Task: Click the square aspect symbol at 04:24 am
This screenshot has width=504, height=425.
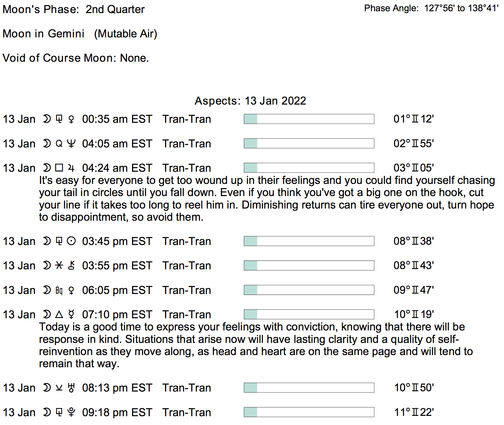Action: tap(59, 168)
